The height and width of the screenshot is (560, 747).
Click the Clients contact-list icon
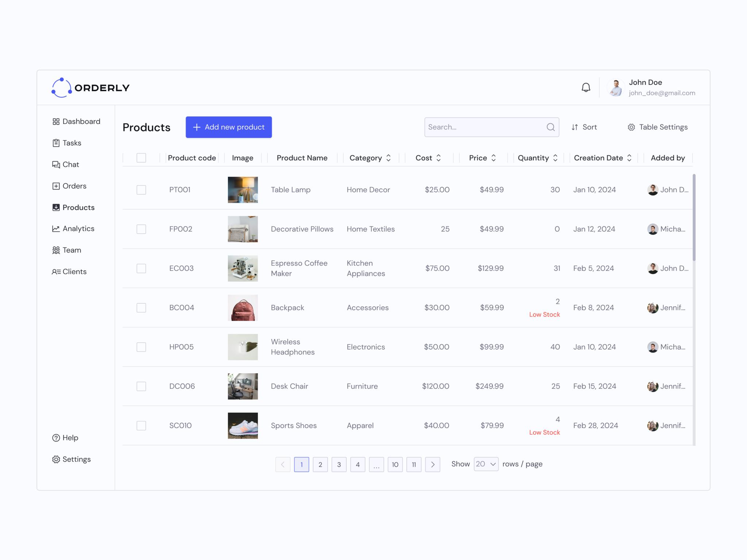tap(56, 272)
